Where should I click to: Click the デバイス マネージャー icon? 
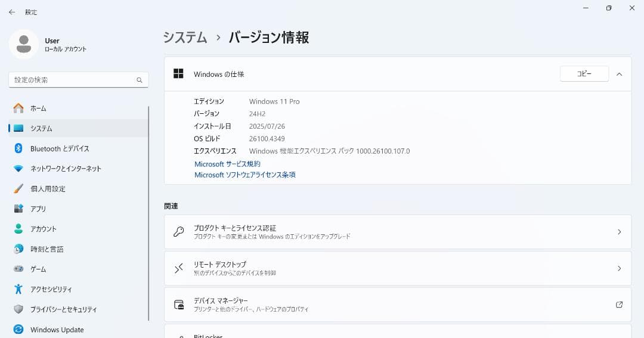click(x=179, y=305)
